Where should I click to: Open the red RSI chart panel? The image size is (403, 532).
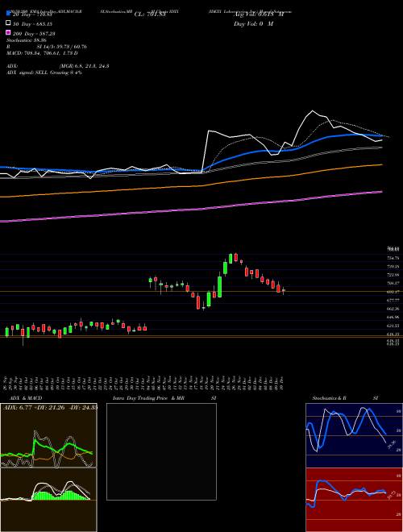[354, 500]
